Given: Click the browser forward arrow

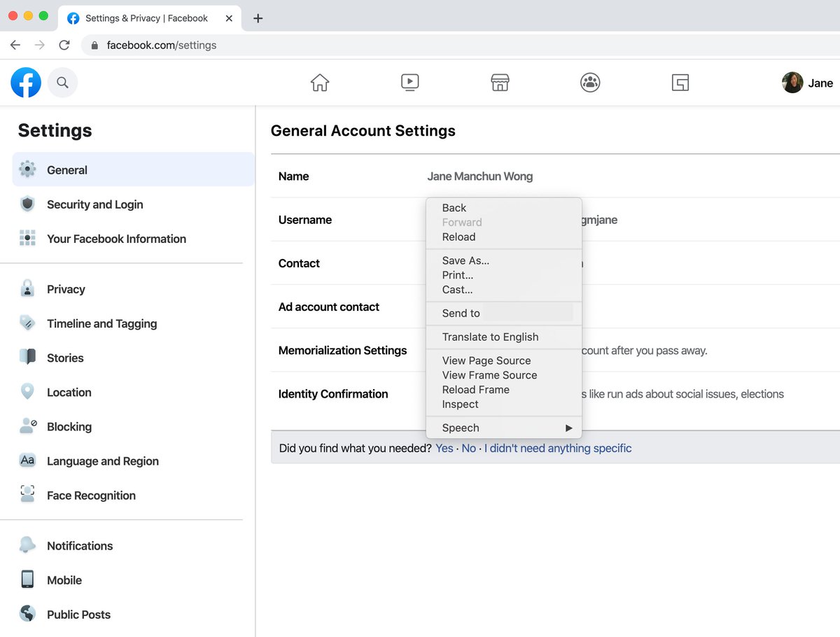Looking at the screenshot, I should coord(40,45).
